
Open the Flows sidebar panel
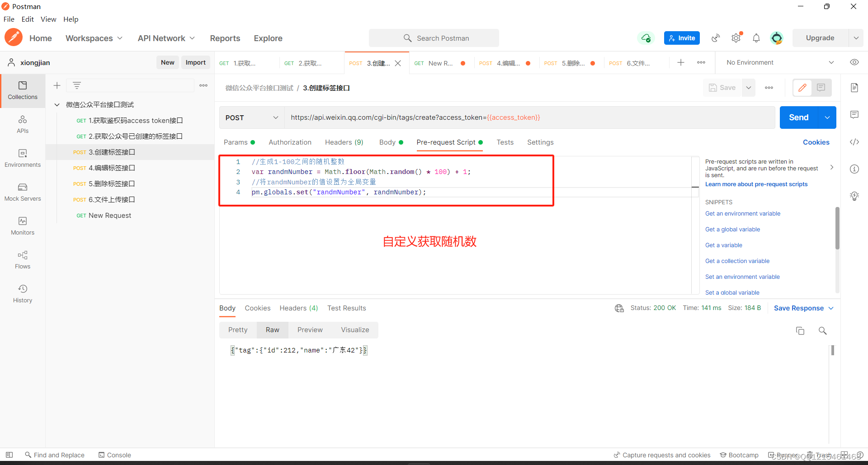[x=23, y=260]
